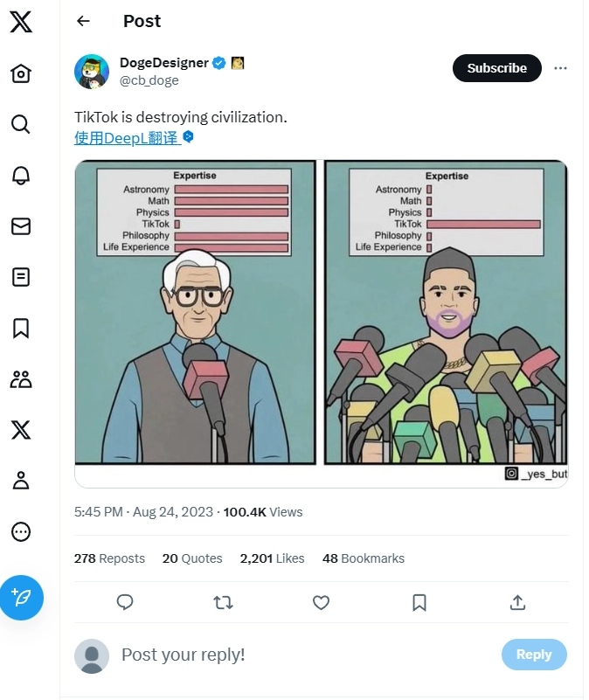Viewport: 589px width, 700px height.
Task: Open the share post menu
Action: point(517,602)
